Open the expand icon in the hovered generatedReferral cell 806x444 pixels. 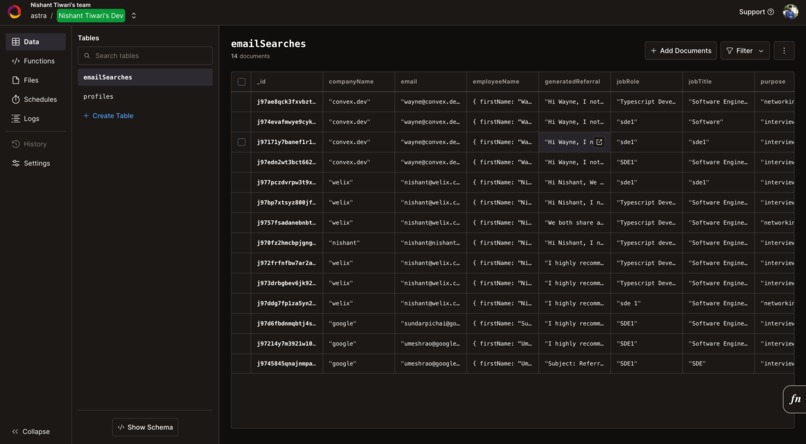coord(599,142)
